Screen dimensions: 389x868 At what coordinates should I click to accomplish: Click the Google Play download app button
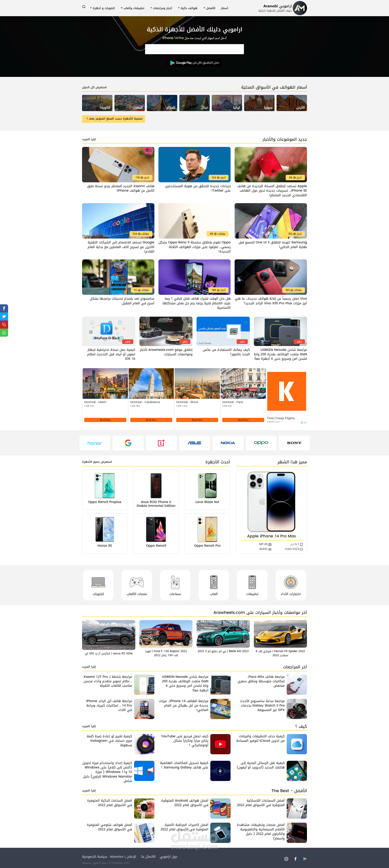(x=194, y=63)
